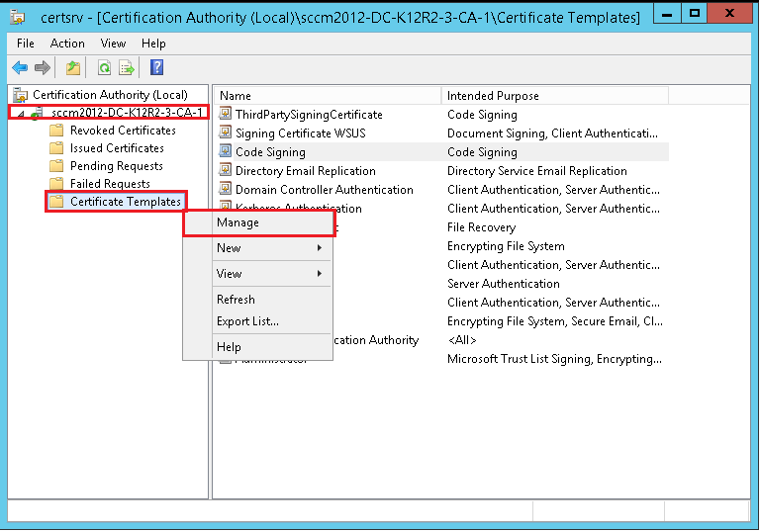This screenshot has width=760, height=532.
Task: Click the Forward arrow toolbar icon
Action: [x=43, y=67]
